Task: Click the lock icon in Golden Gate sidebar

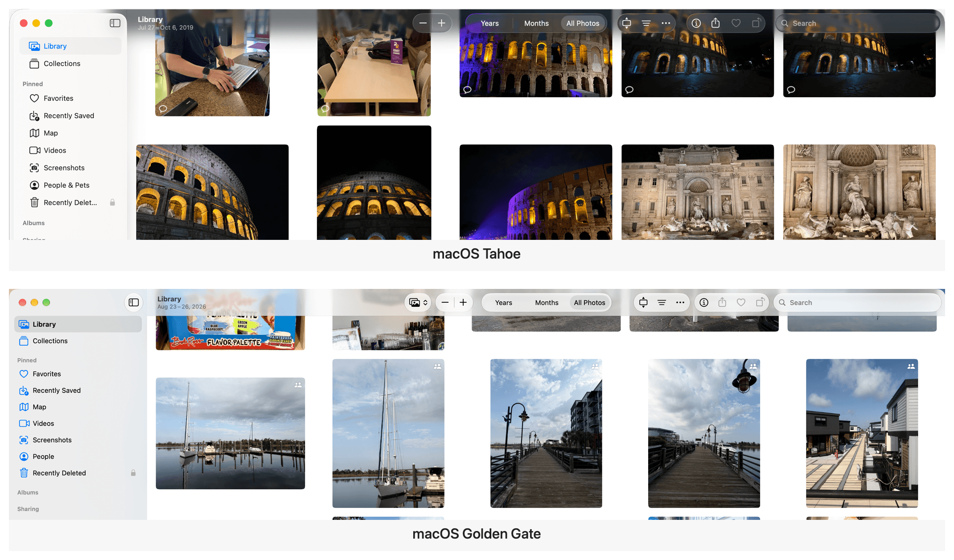Action: (x=133, y=473)
